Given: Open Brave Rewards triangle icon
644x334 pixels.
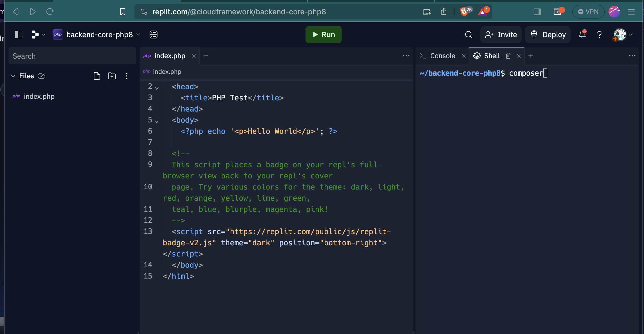Looking at the screenshot, I should coord(483,11).
